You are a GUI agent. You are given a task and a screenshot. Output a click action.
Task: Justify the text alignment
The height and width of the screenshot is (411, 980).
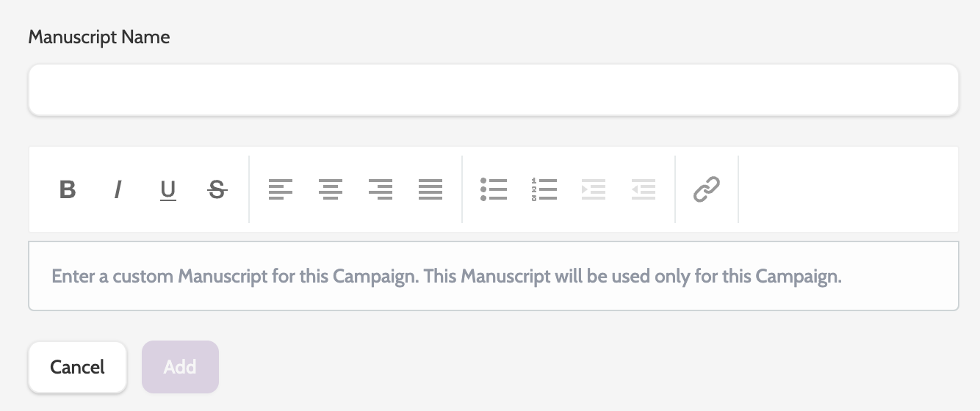point(430,189)
